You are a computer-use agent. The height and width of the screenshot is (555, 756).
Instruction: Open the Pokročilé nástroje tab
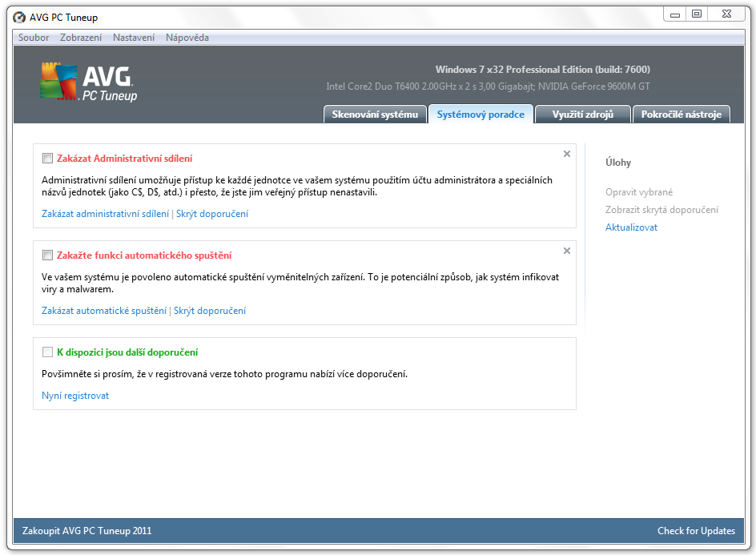(682, 115)
